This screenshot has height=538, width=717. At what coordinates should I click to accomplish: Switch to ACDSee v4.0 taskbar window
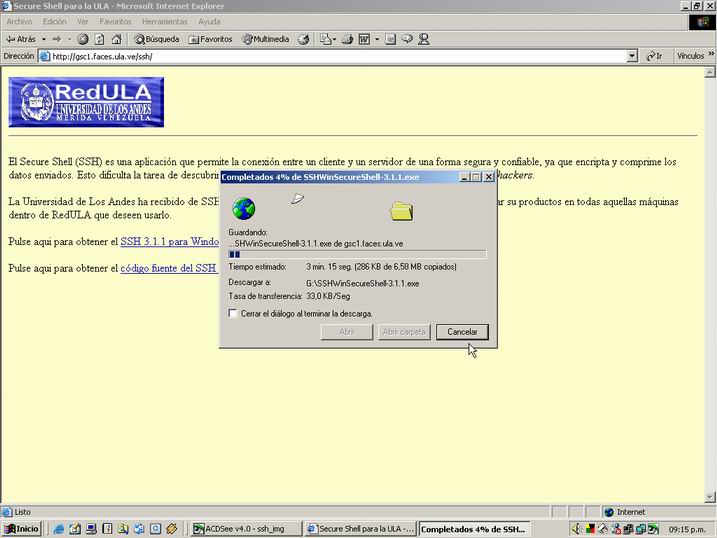click(x=246, y=529)
